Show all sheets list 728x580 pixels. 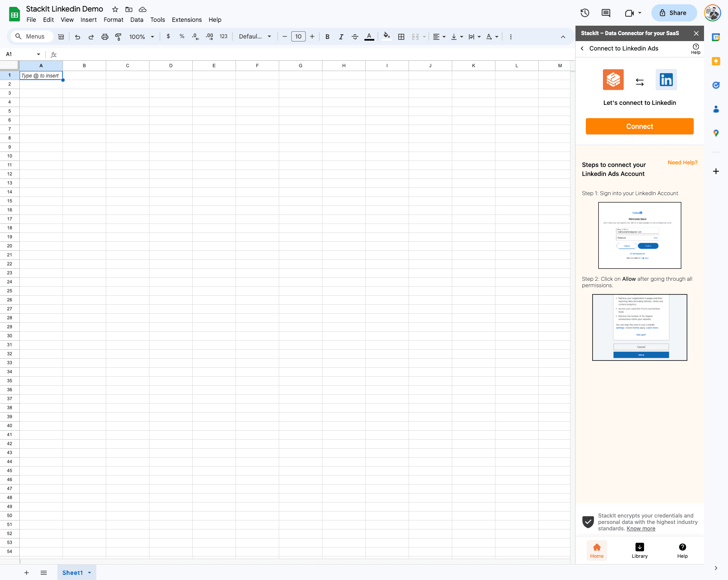point(44,573)
